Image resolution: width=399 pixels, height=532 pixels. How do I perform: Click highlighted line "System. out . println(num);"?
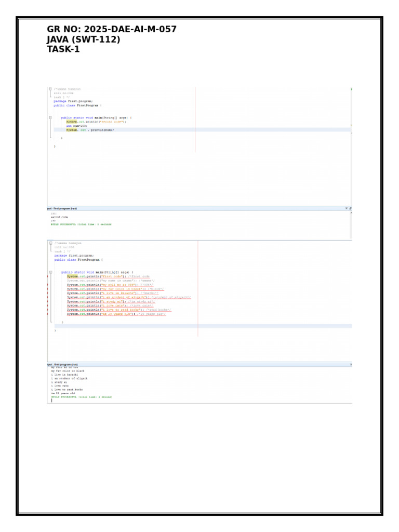90,130
